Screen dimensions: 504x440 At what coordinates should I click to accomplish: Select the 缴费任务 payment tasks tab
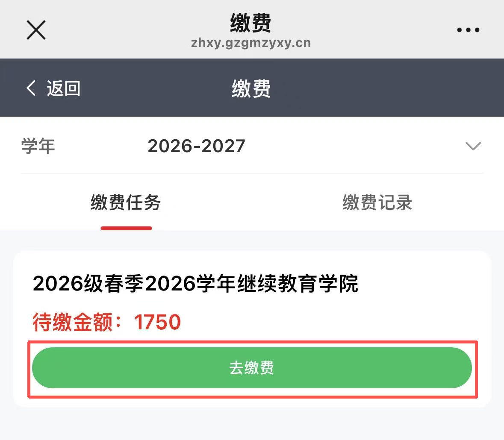(x=125, y=203)
